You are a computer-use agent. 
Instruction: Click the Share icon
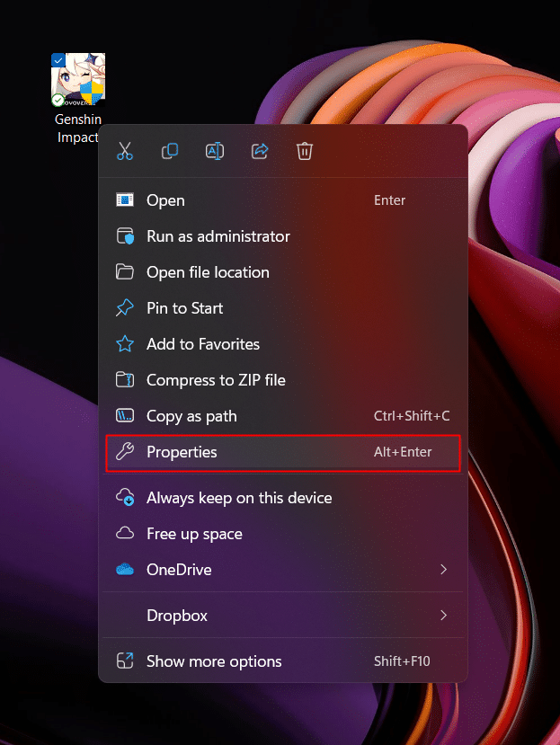click(260, 151)
